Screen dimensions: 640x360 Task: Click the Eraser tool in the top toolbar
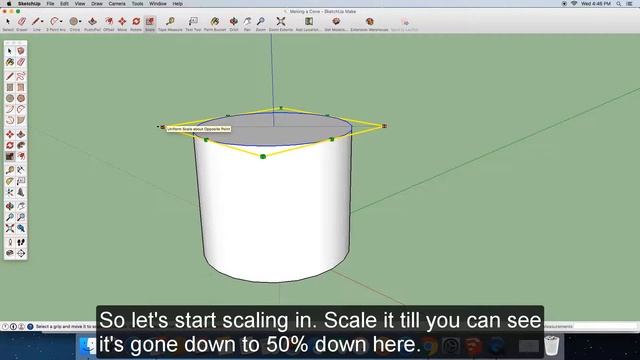pos(22,23)
